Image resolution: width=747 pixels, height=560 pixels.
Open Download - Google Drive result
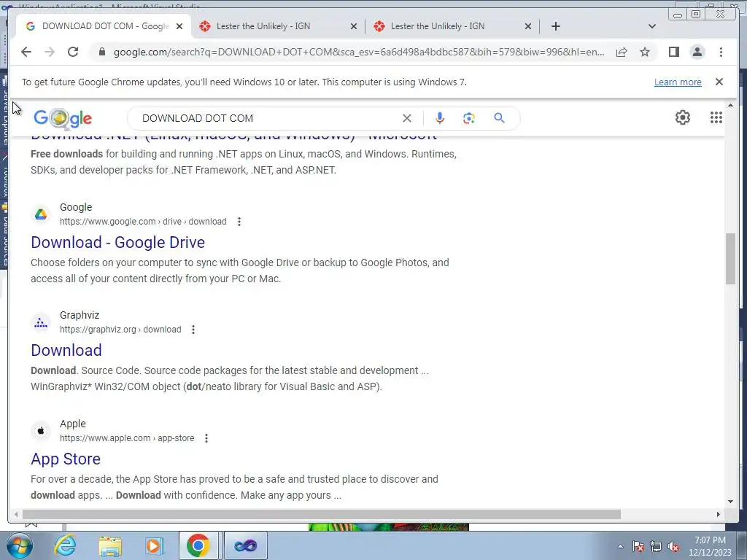(117, 242)
